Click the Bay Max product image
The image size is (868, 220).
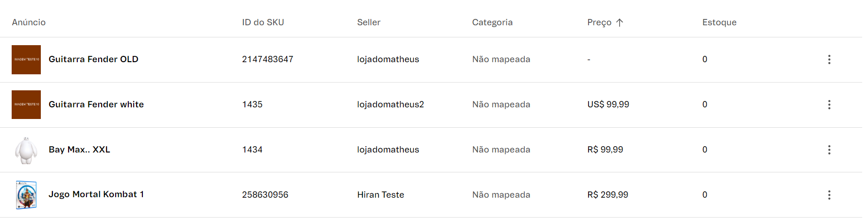coord(26,150)
